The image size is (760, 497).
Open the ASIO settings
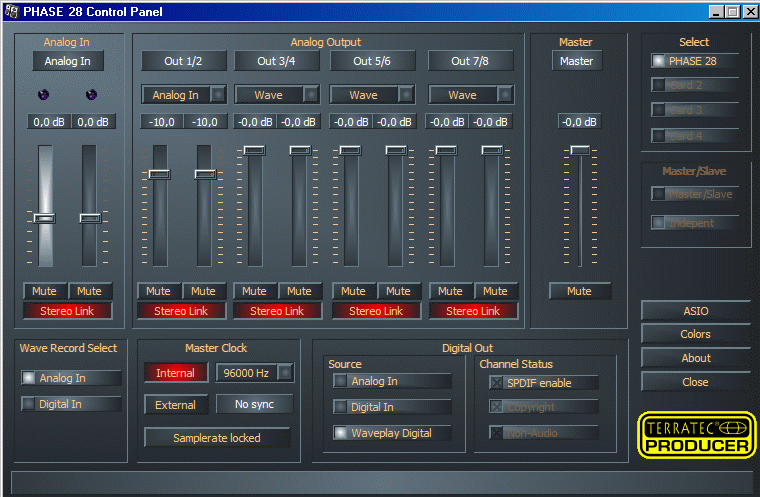point(695,311)
